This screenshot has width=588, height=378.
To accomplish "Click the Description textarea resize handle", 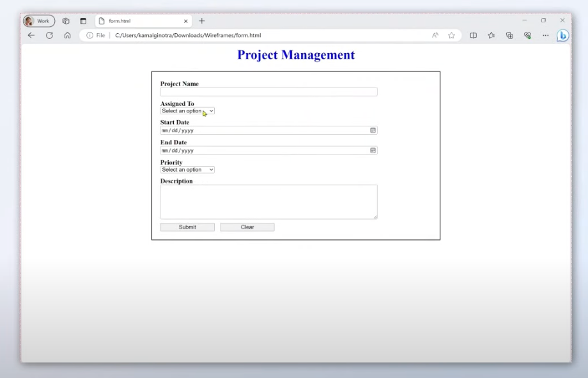I will [375, 217].
